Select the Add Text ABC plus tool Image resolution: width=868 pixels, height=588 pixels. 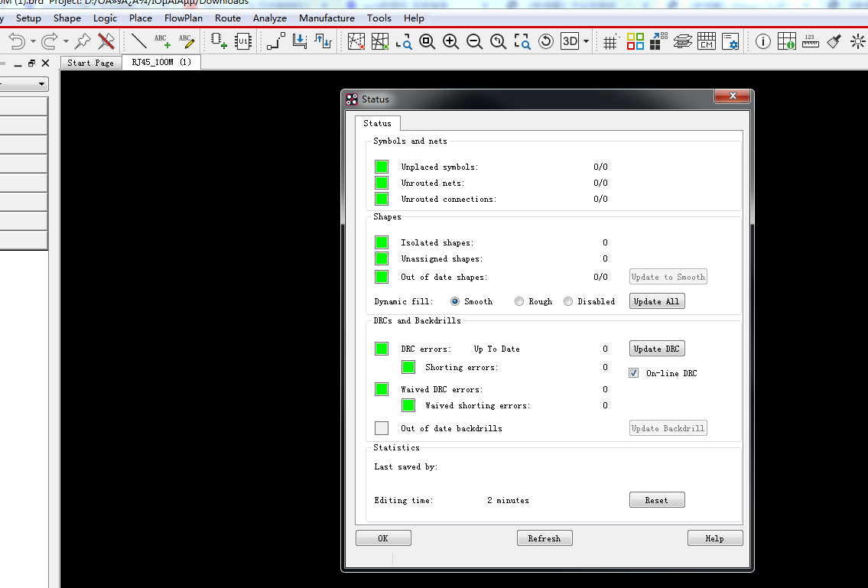[162, 41]
